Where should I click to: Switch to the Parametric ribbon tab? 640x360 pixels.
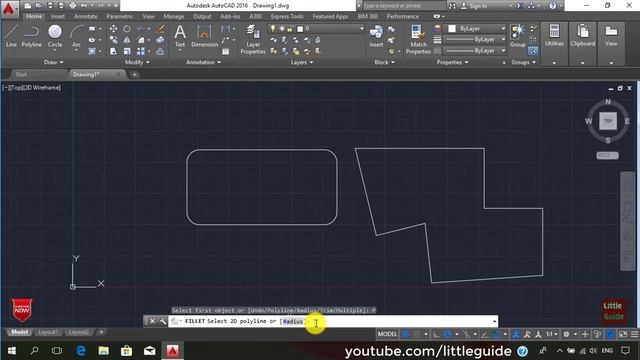click(x=120, y=16)
